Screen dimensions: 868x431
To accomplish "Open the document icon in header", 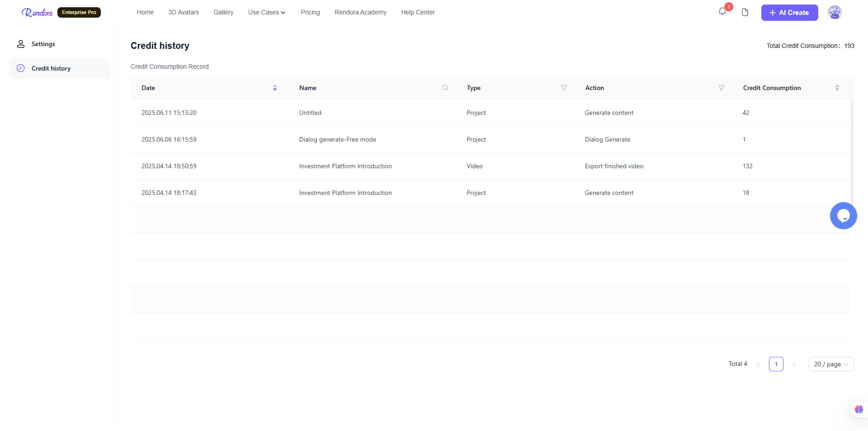I will [745, 12].
